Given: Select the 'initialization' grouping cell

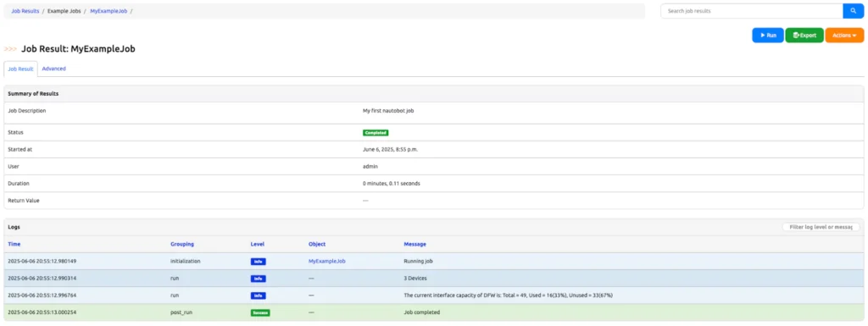Looking at the screenshot, I should [186, 262].
